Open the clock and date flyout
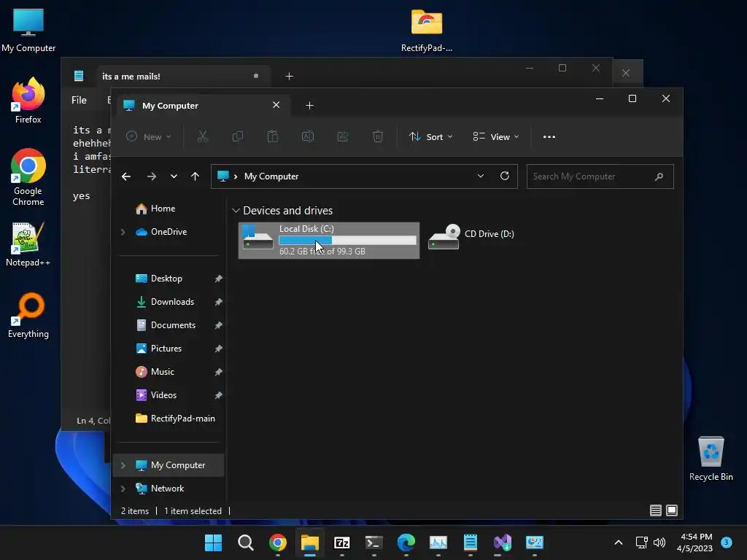This screenshot has height=560, width=747. click(694, 542)
